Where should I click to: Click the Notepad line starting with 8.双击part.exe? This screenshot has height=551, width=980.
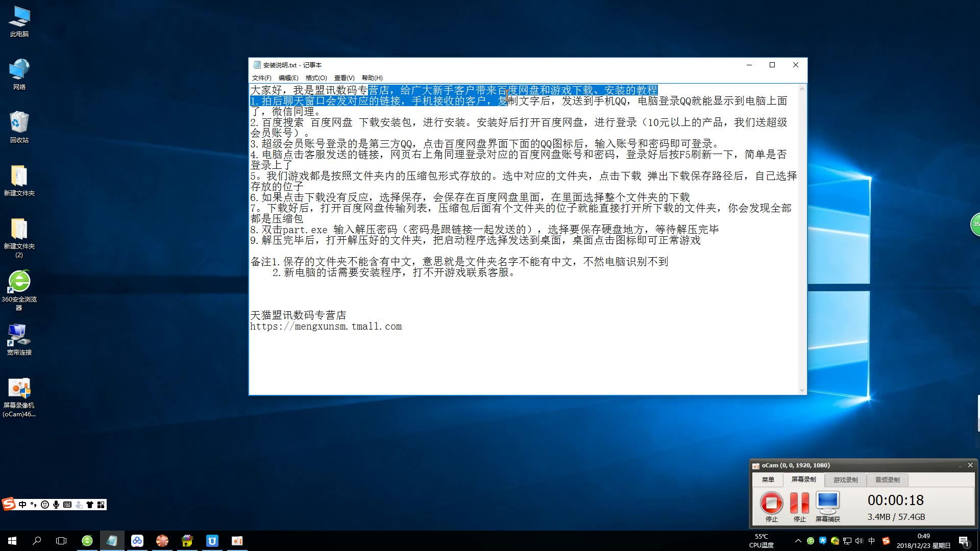[484, 230]
